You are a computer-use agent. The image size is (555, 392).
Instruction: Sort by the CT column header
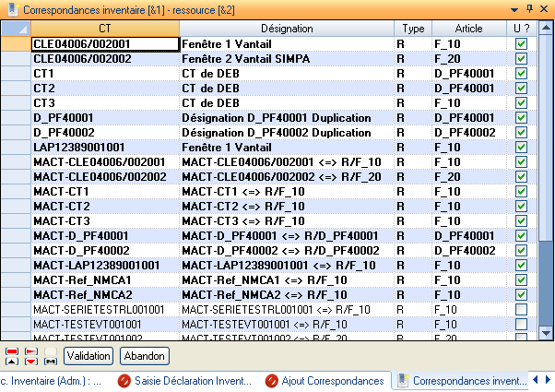pos(104,29)
